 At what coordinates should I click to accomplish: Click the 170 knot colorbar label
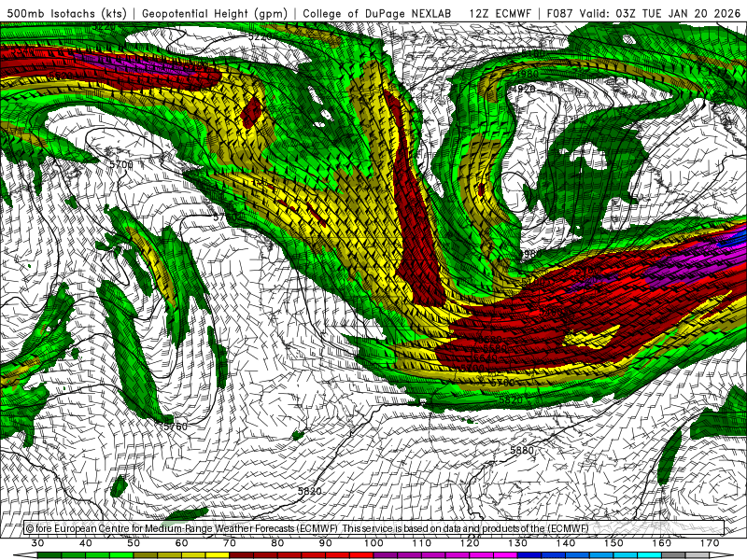point(710,543)
